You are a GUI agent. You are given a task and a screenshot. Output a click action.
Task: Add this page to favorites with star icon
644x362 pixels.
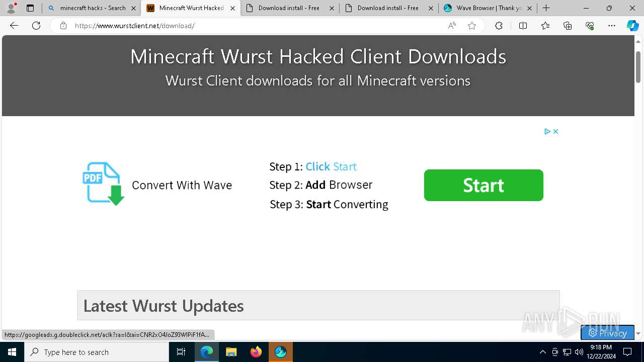tap(472, 26)
